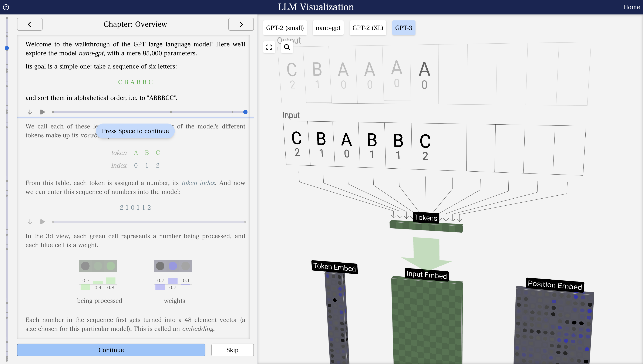Click the help question mark icon
This screenshot has width=643, height=364.
(6, 7)
